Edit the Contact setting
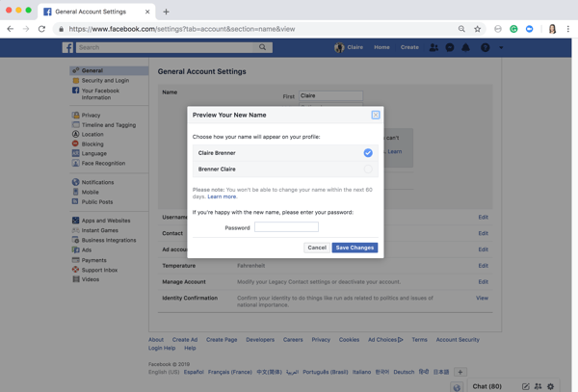The image size is (578, 392). pos(484,233)
